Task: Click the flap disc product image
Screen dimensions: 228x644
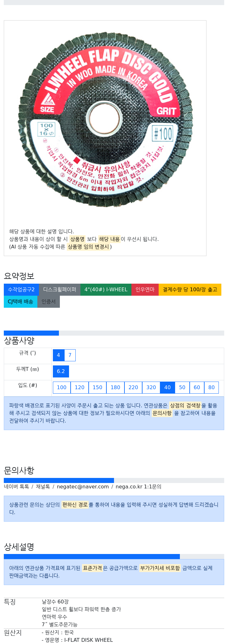Action: pyautogui.click(x=105, y=120)
